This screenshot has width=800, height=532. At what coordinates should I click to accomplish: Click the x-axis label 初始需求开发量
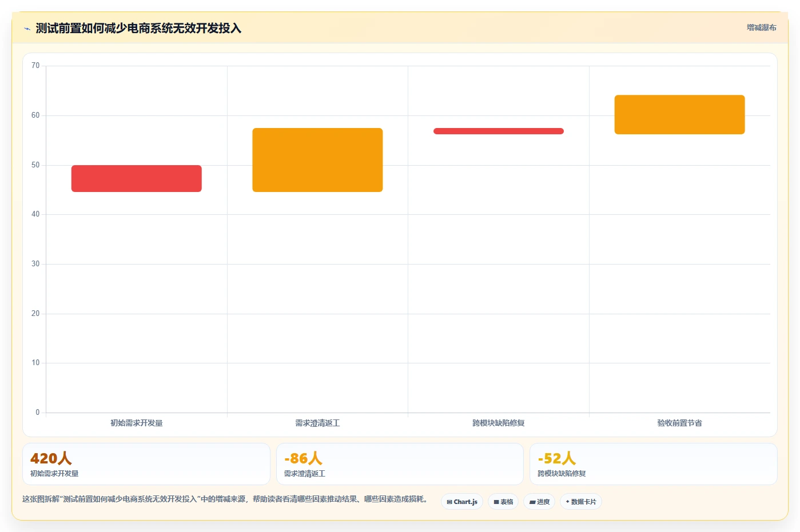tap(137, 423)
